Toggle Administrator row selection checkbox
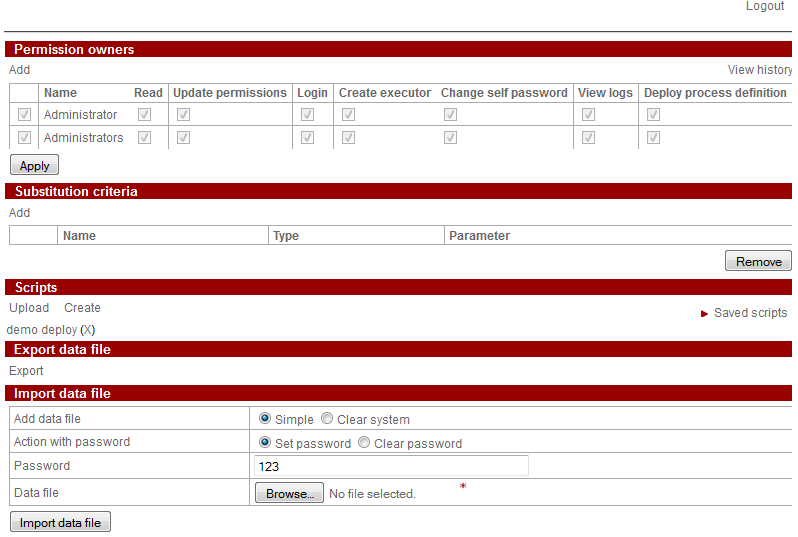 pos(25,115)
